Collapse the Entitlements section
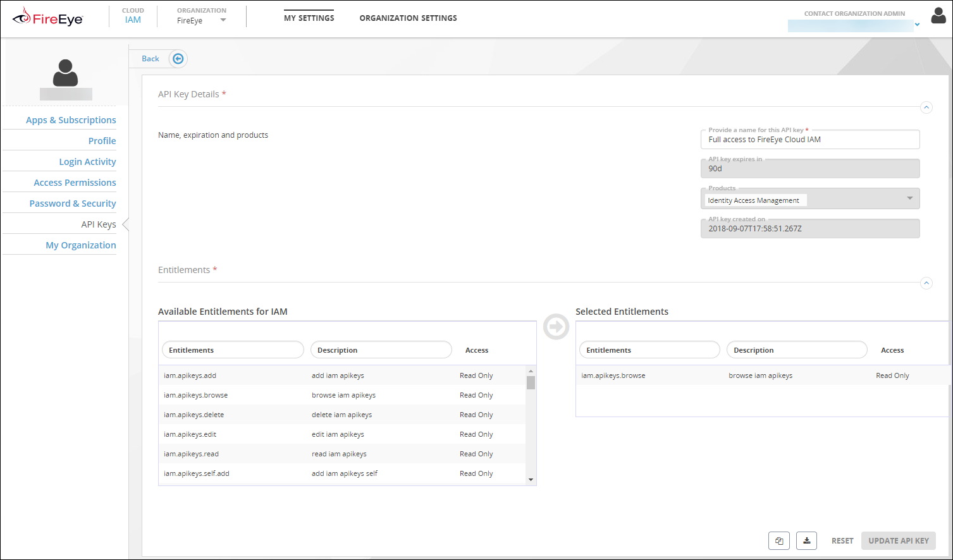 pos(926,283)
